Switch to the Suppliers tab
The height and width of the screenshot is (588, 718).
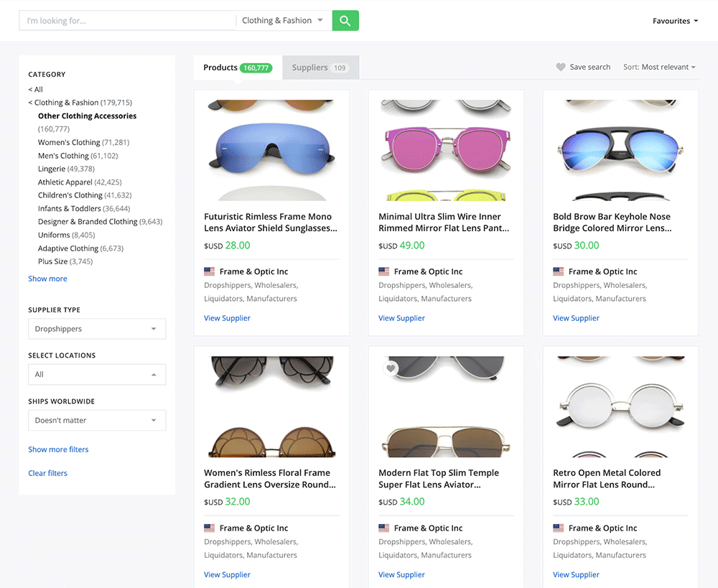pyautogui.click(x=320, y=67)
